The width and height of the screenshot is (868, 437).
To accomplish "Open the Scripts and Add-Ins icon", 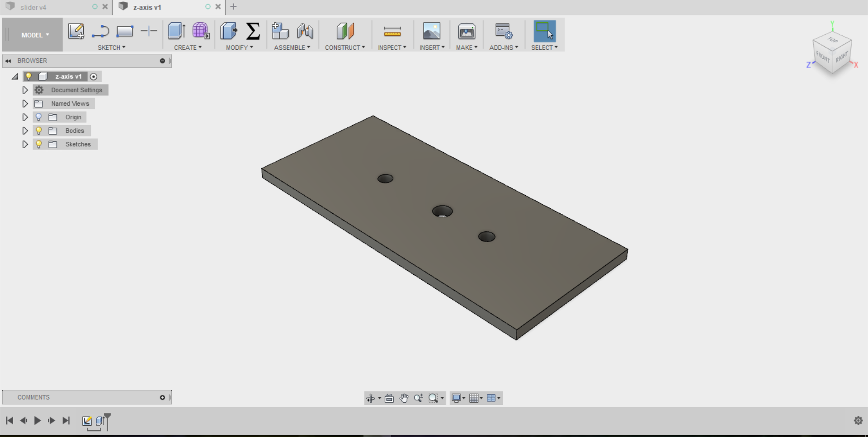I will [x=504, y=31].
